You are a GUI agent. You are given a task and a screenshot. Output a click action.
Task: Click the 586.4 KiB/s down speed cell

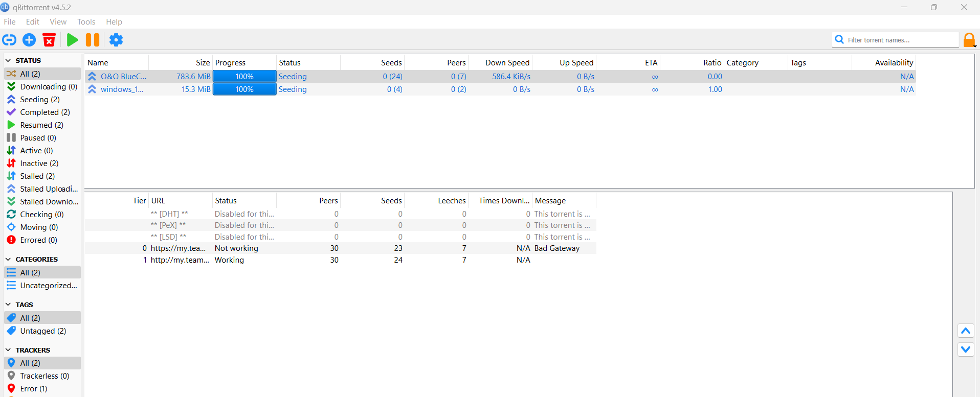[511, 77]
